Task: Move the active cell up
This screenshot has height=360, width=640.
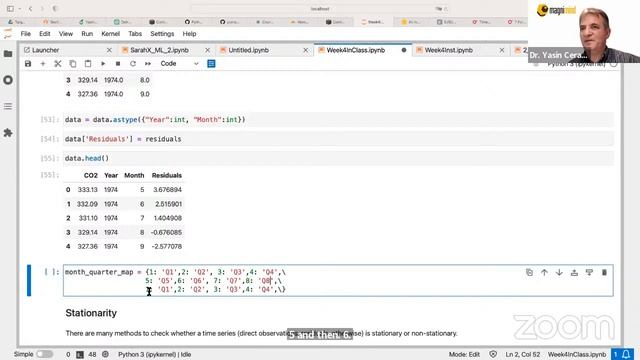Action: 544,273
